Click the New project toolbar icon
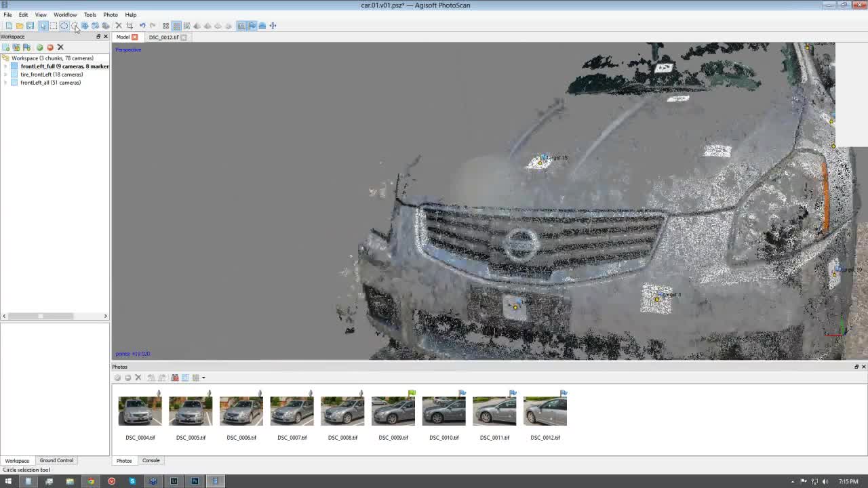This screenshot has width=868, height=488. (x=9, y=26)
